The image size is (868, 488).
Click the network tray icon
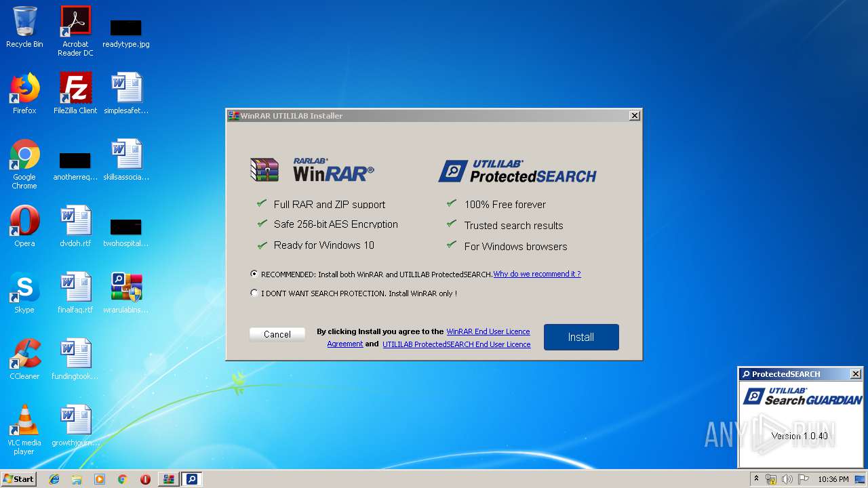(x=771, y=479)
